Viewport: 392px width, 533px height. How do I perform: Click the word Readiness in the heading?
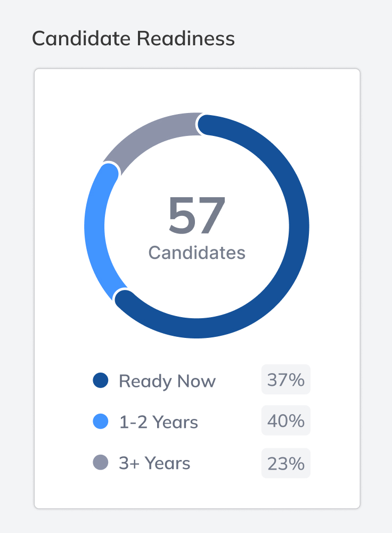[186, 38]
